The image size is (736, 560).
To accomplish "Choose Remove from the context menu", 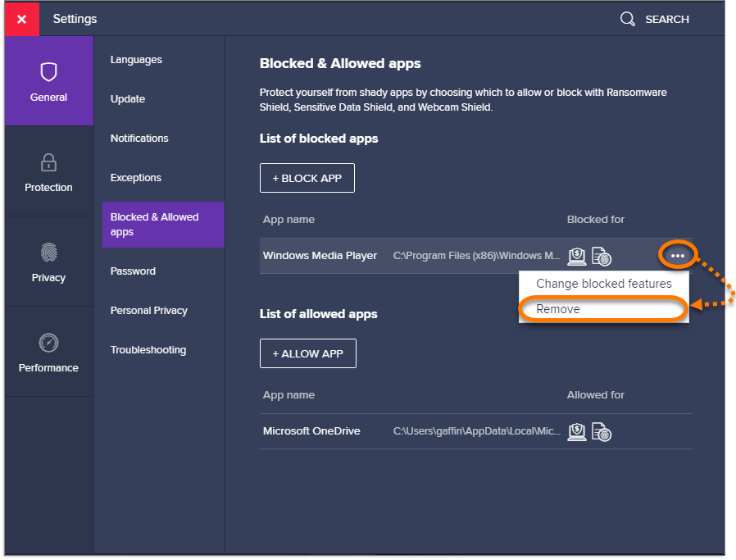I will pos(603,309).
